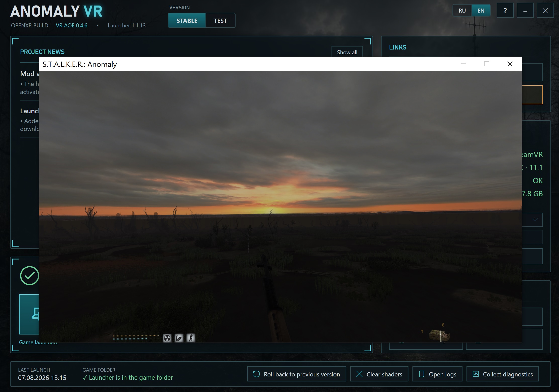This screenshot has width=559, height=392.
Task: Click the rollback arrow icon in the launcher
Action: click(256, 374)
